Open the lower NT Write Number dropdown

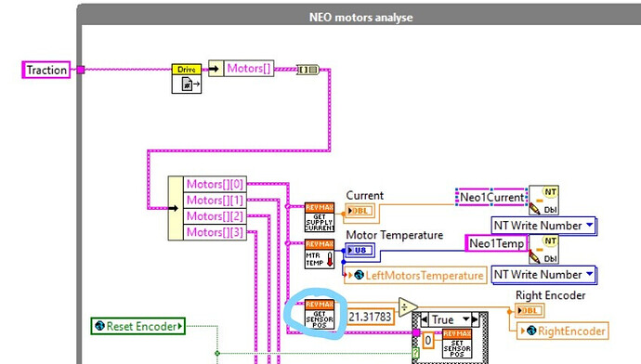(x=589, y=274)
